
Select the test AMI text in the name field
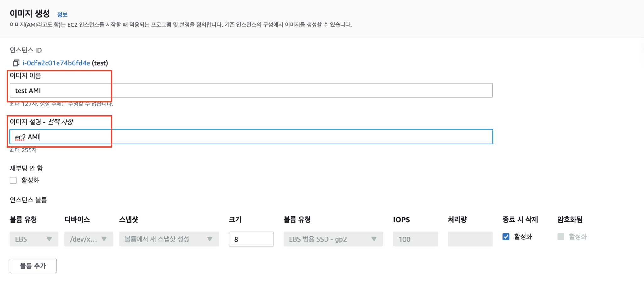click(28, 90)
